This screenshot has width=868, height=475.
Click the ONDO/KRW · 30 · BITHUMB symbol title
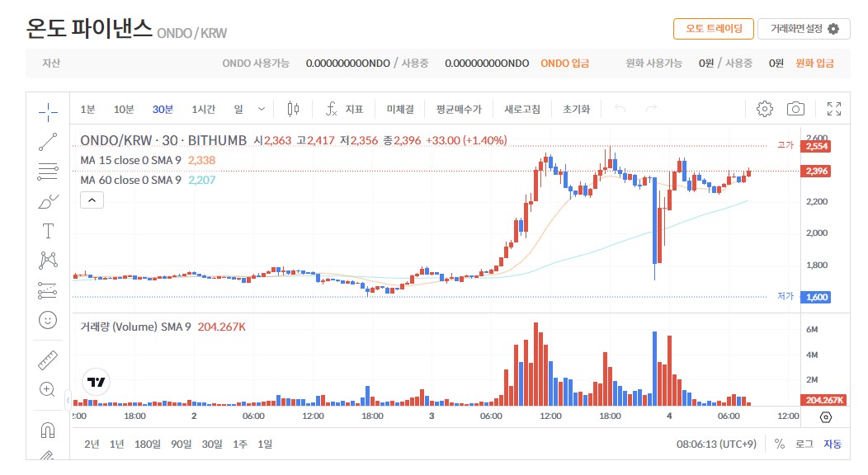163,140
